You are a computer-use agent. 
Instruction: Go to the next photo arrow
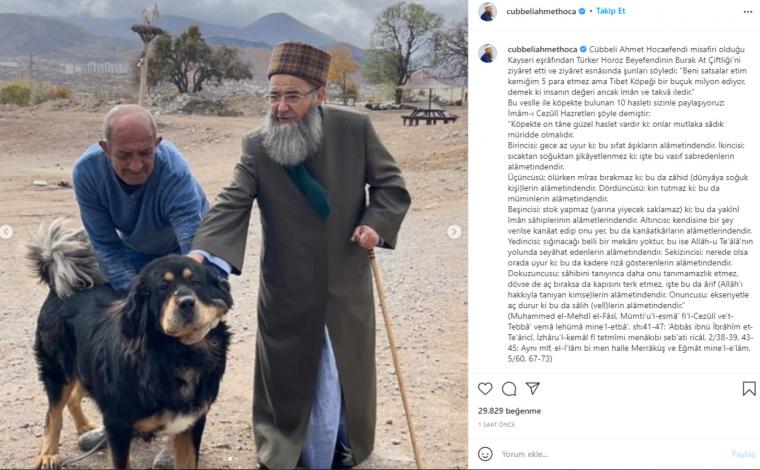tap(454, 232)
